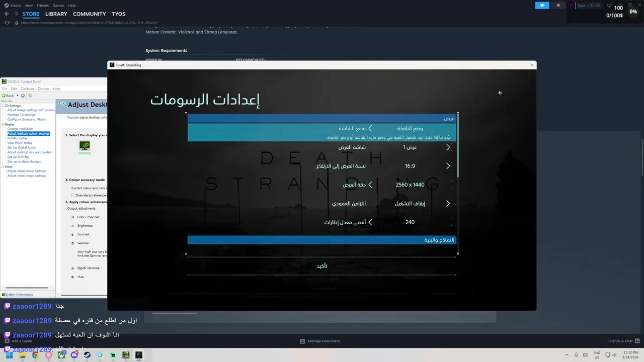Click Steam browser back arrow
Viewport: 644px width, 362px height.
pos(7,14)
